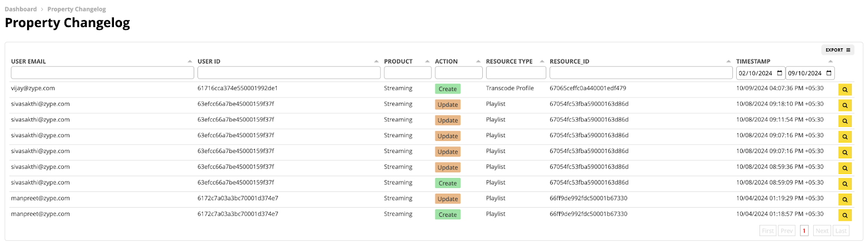Sort by Resource_ID column arrow
This screenshot has height=244, width=868.
(729, 61)
